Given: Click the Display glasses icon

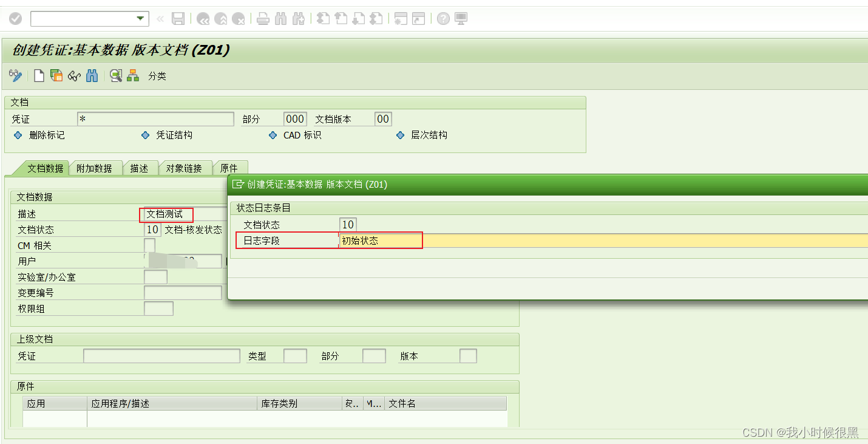Looking at the screenshot, I should tap(74, 76).
